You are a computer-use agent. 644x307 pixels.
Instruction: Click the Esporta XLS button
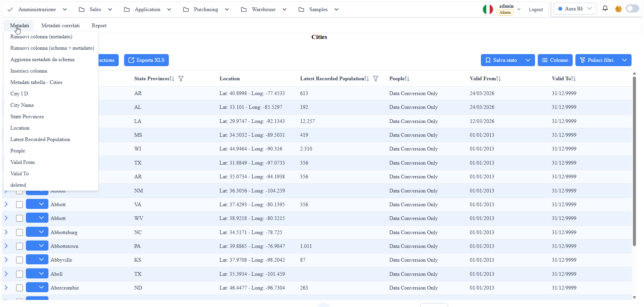pyautogui.click(x=146, y=60)
